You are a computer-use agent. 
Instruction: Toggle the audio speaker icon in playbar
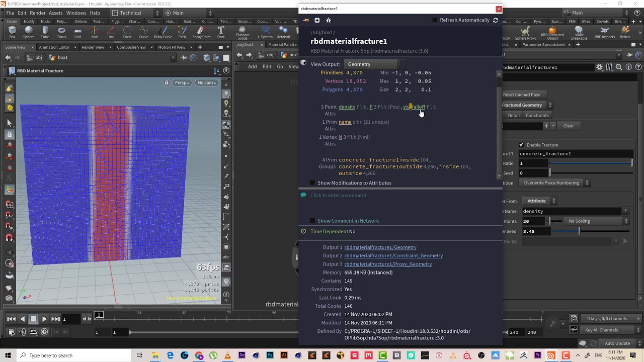click(x=23, y=332)
